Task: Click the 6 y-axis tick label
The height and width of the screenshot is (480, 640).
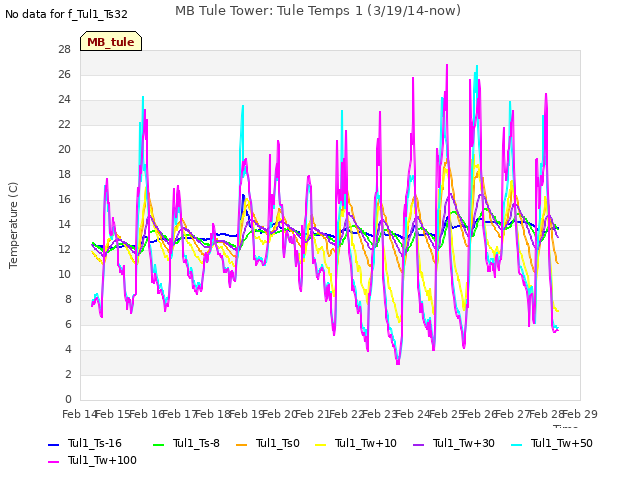Action: pos(68,324)
